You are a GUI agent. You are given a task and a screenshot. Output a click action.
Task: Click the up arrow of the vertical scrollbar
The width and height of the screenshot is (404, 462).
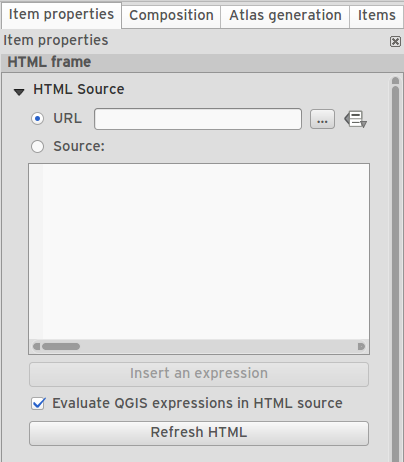[396, 81]
